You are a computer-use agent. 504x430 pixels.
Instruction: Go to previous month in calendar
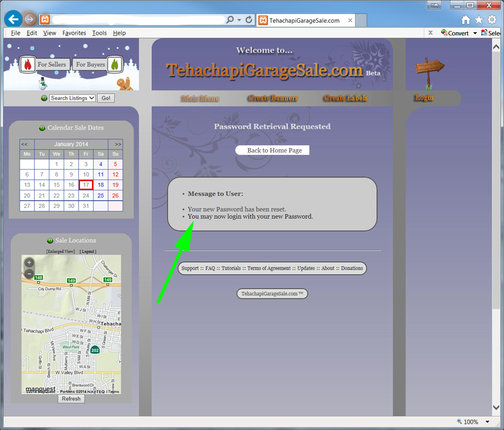25,144
